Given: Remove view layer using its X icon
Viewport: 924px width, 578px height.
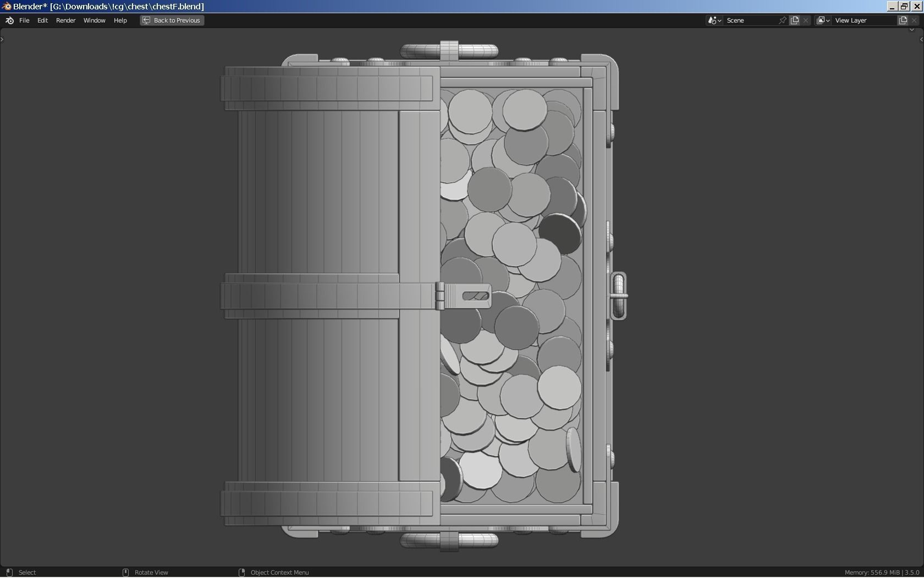Looking at the screenshot, I should pos(914,20).
